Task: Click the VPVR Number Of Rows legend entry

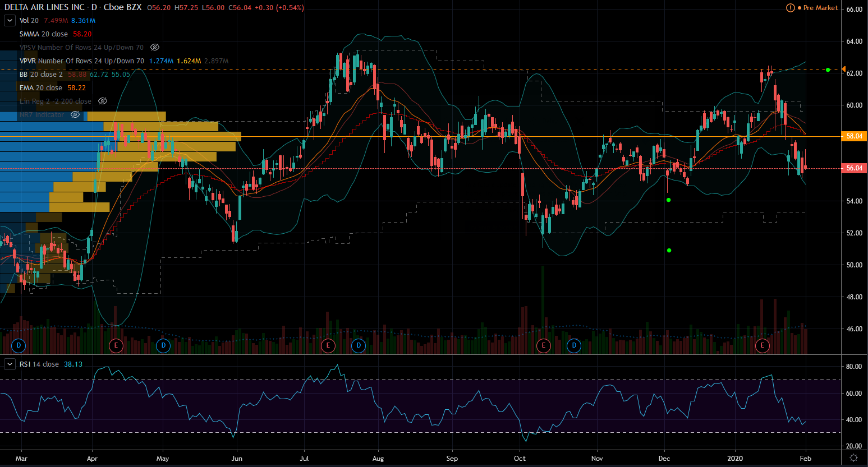Action: (x=81, y=61)
